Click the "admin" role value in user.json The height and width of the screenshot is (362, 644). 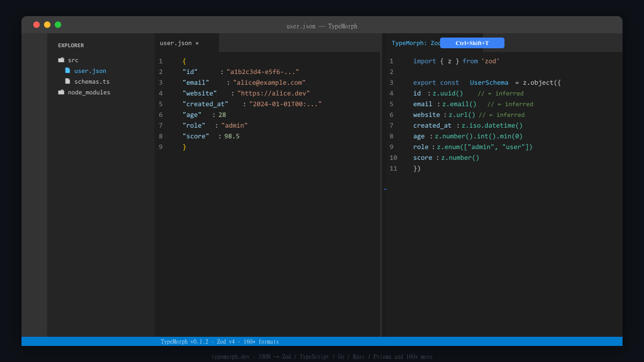[x=235, y=125]
